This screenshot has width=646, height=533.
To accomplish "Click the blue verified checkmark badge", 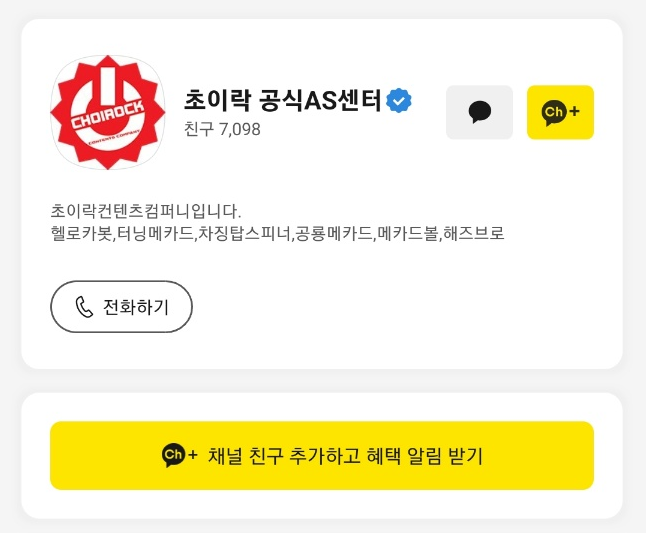I will pyautogui.click(x=398, y=101).
